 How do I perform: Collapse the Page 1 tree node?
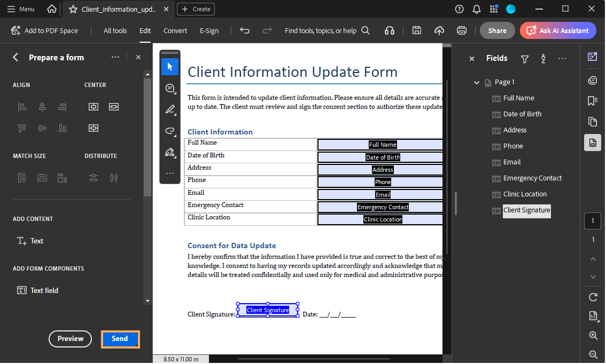click(x=477, y=82)
